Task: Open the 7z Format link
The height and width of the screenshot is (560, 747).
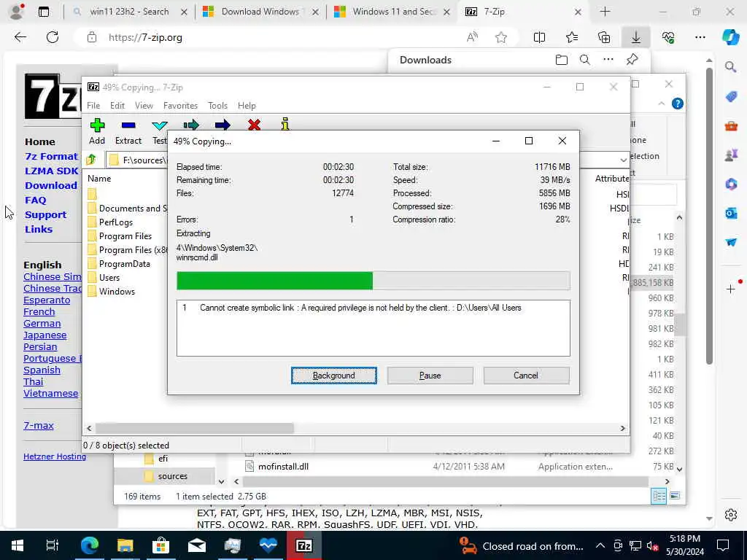Action: (x=51, y=156)
